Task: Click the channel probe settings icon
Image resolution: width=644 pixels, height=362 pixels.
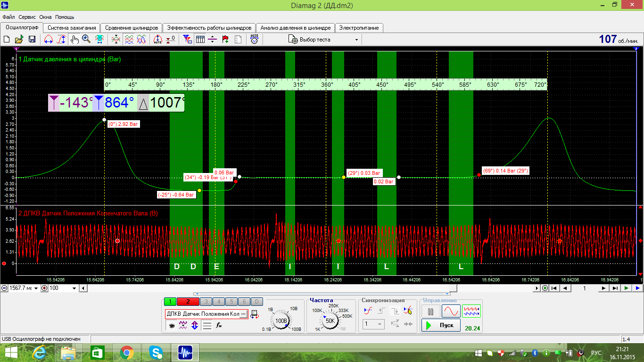Action: 255,313
